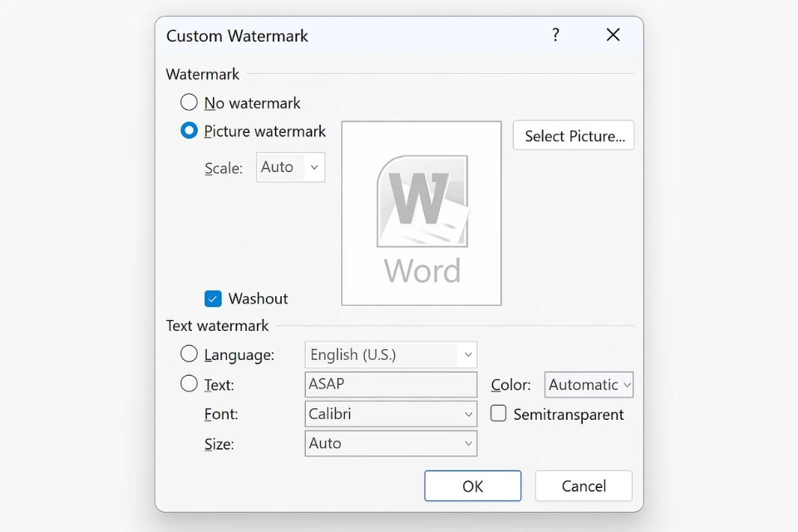Click the Select Picture button
This screenshot has width=798, height=532.
click(x=573, y=135)
